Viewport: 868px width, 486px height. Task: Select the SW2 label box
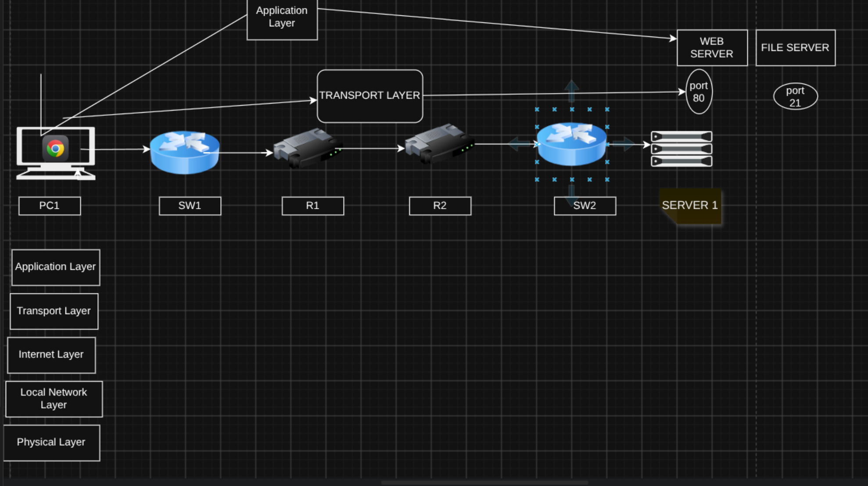tap(585, 206)
